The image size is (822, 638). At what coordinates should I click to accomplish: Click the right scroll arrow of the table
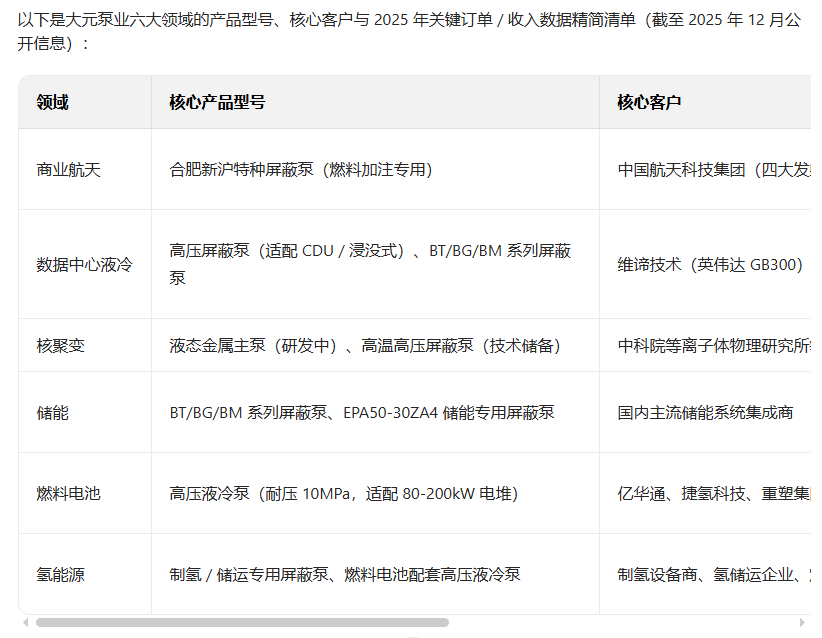pyautogui.click(x=802, y=622)
